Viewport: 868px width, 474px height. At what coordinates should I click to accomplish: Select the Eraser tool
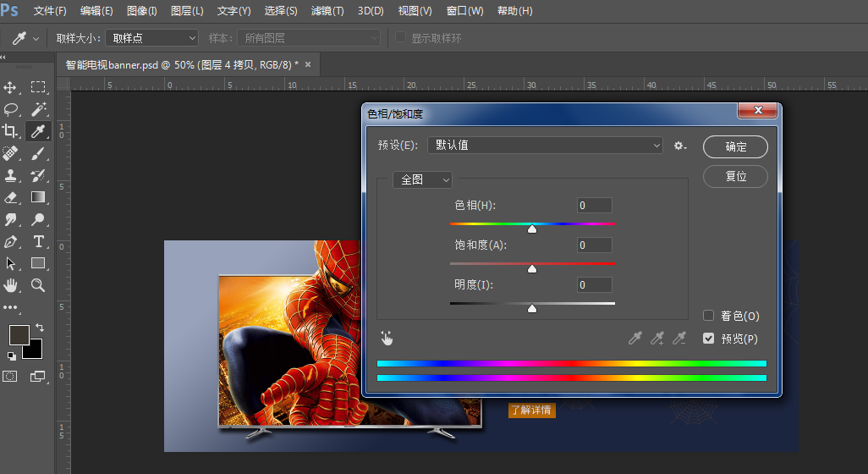[10, 198]
